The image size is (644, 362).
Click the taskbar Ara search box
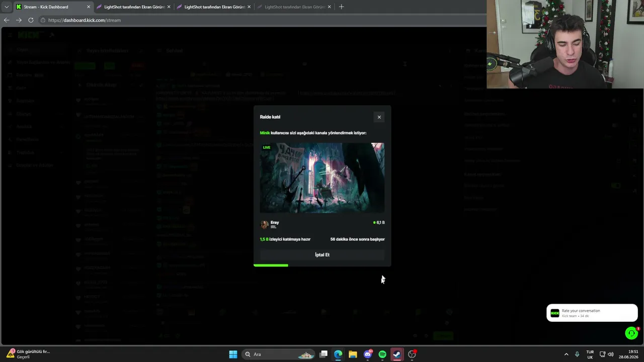279,354
